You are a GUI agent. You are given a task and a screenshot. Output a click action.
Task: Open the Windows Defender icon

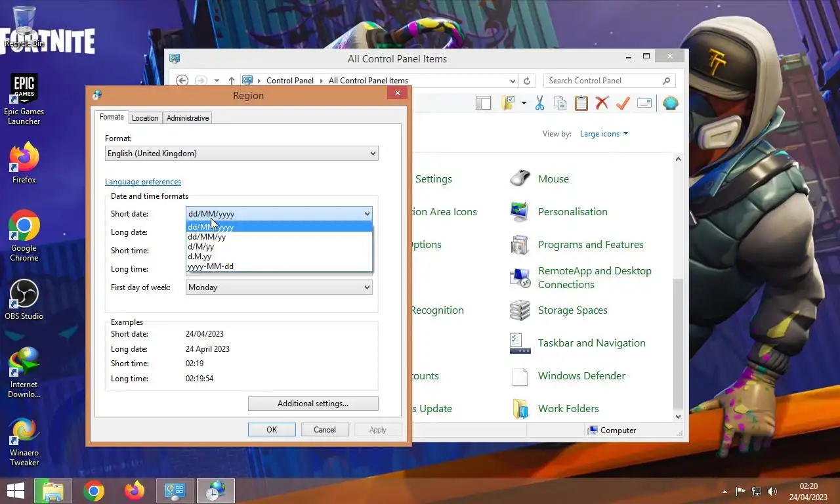(x=568, y=375)
